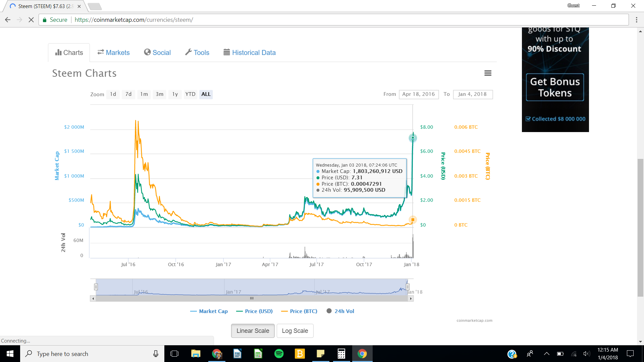Open the People tray icon

click(x=530, y=354)
